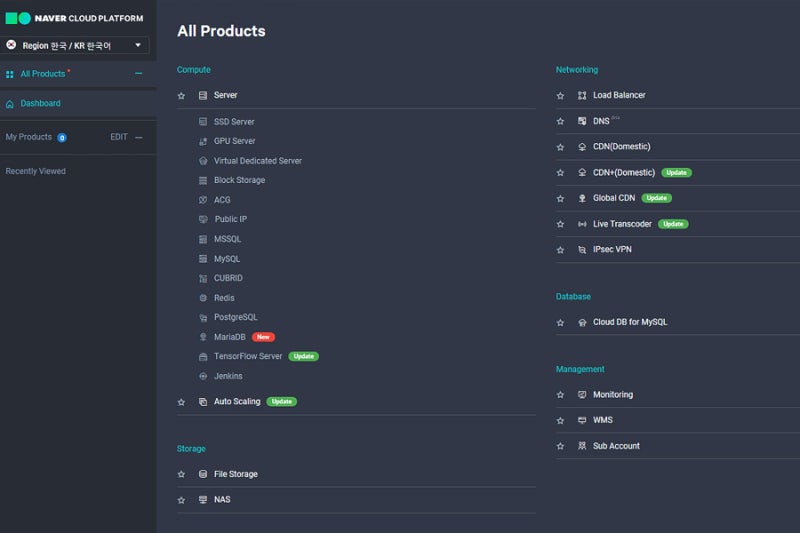Viewport: 800px width, 533px height.
Task: Open SSD Server
Action: point(234,122)
